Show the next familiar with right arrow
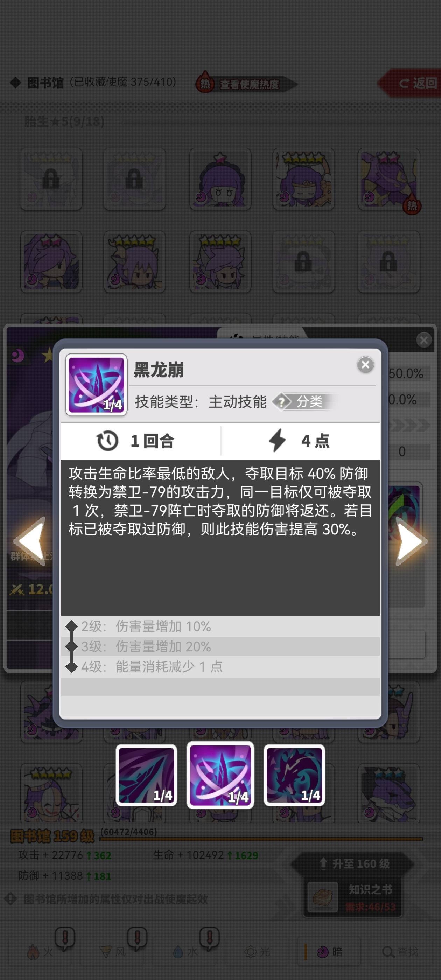 click(x=411, y=541)
